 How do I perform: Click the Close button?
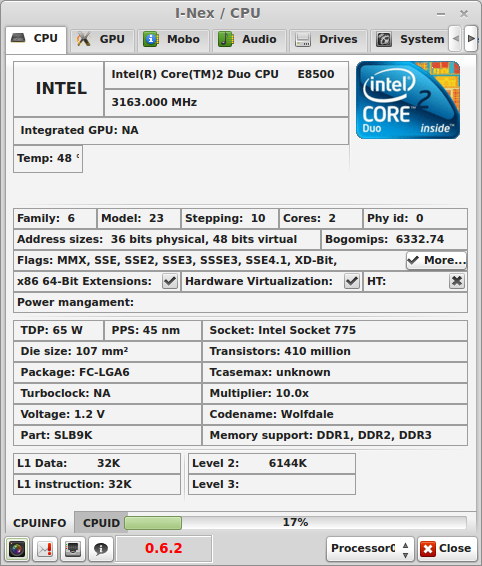coord(447,549)
